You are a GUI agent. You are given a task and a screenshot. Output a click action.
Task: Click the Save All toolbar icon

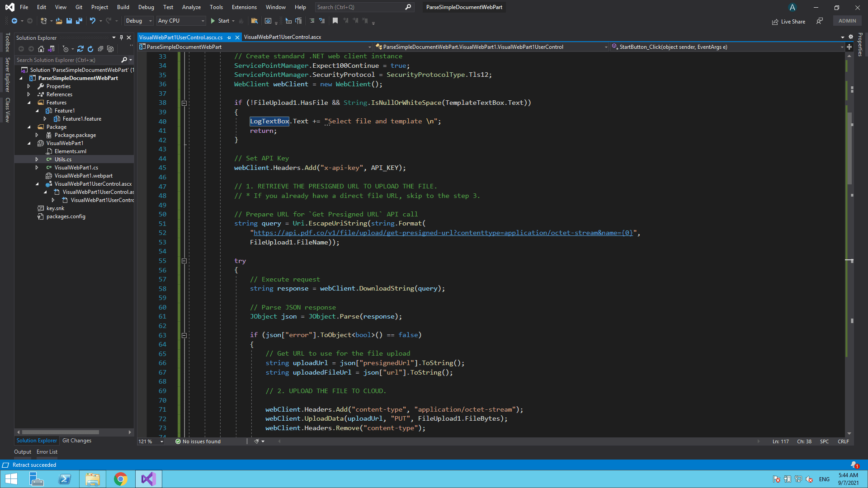(79, 21)
